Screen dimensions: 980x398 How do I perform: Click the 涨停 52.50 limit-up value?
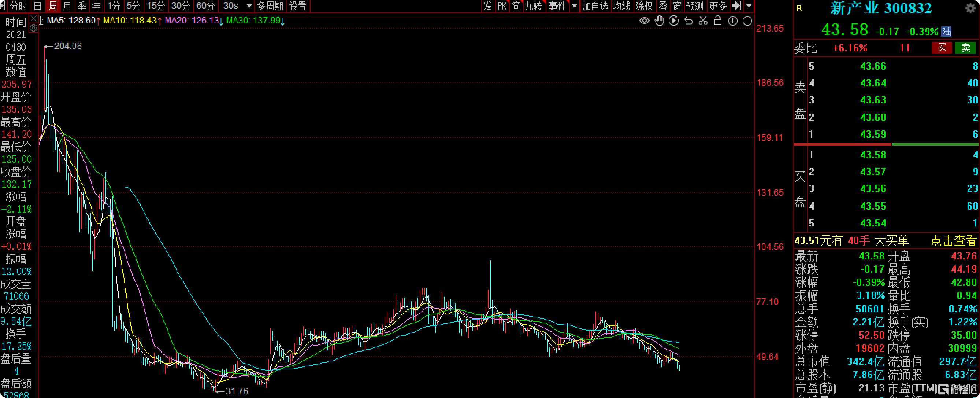coord(871,336)
